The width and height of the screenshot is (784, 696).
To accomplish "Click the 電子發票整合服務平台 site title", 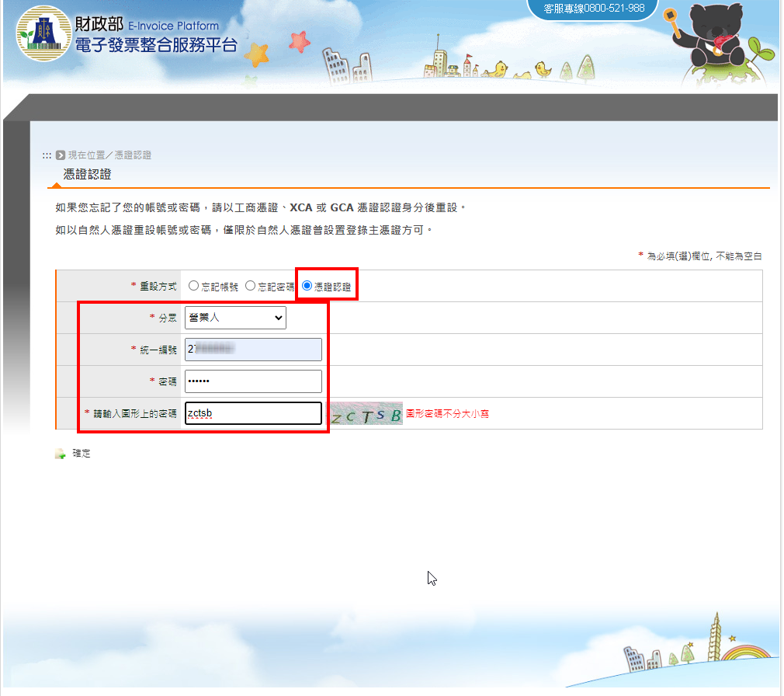I will pos(156,45).
